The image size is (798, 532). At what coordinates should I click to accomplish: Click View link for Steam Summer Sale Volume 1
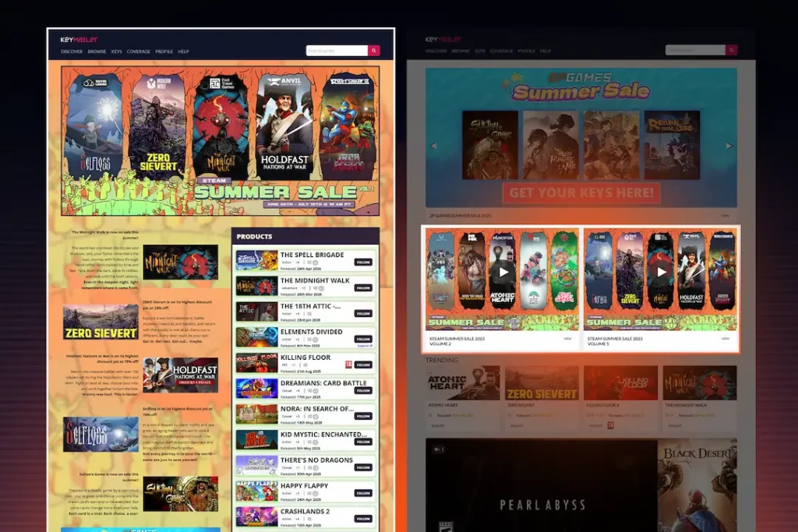[726, 339]
